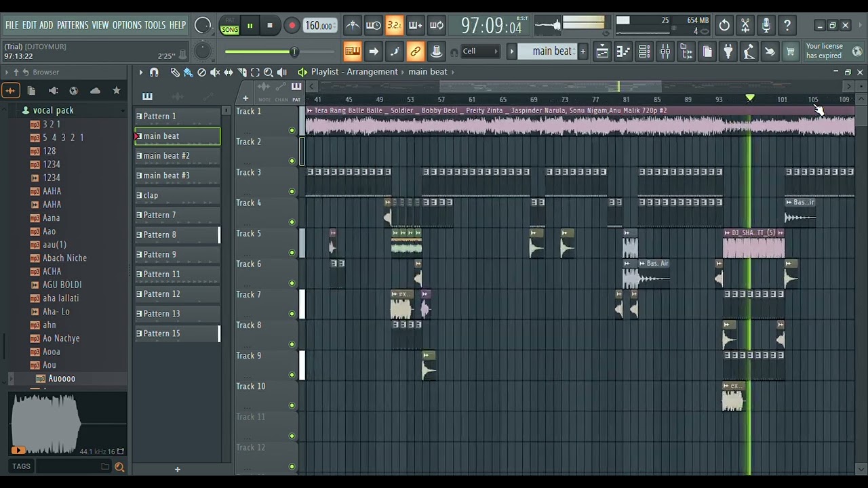This screenshot has height=488, width=868.
Task: Open the OPTIONS menu
Action: click(127, 25)
